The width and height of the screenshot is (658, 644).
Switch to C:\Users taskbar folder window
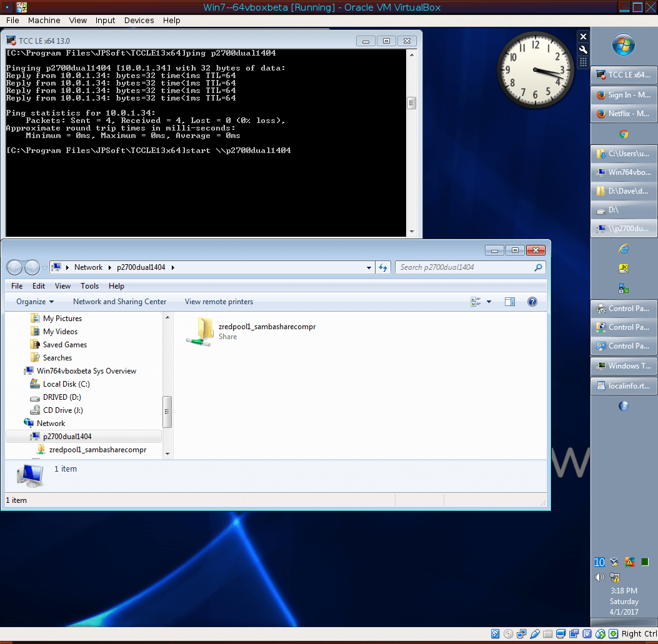coord(624,154)
